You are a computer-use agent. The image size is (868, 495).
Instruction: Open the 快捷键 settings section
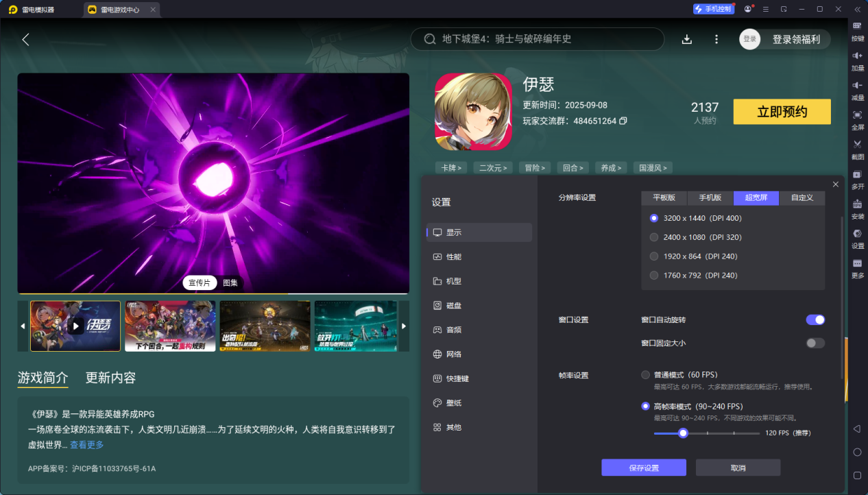click(x=479, y=378)
